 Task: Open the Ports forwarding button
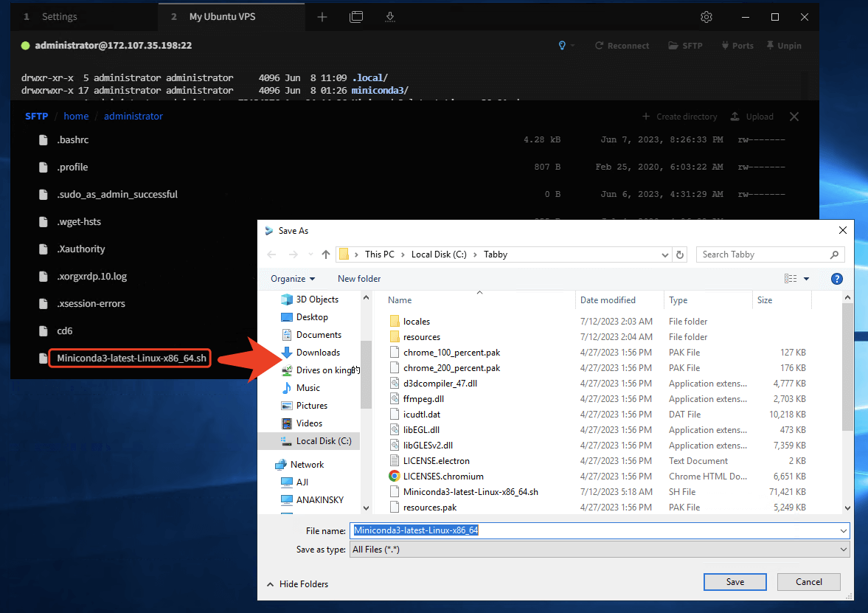[x=737, y=46]
